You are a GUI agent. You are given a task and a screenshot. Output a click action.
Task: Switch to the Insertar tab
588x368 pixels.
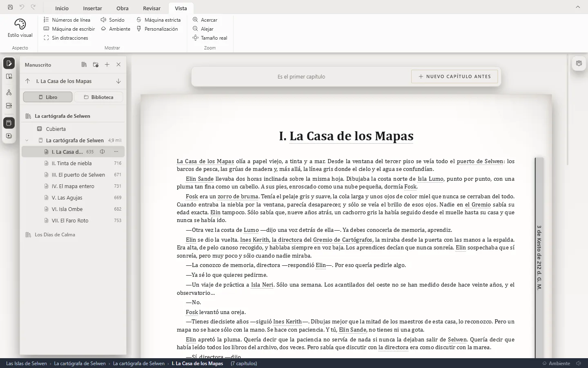pyautogui.click(x=93, y=8)
